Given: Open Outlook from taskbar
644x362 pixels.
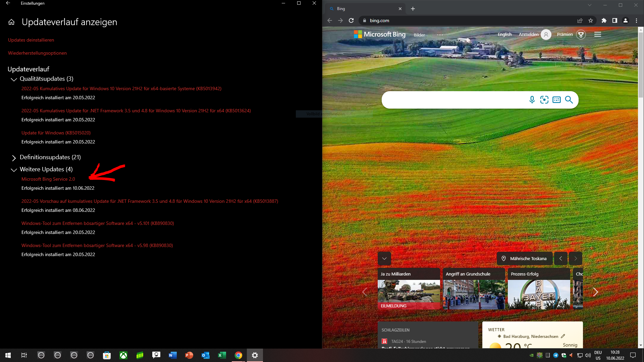Looking at the screenshot, I should pos(205,355).
